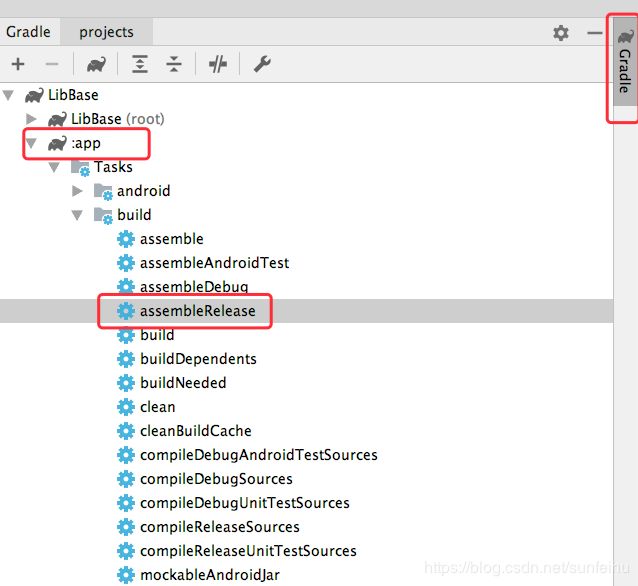Click the elephant Execute Gradle Task icon
Screen dimensions: 638x586
tap(96, 64)
